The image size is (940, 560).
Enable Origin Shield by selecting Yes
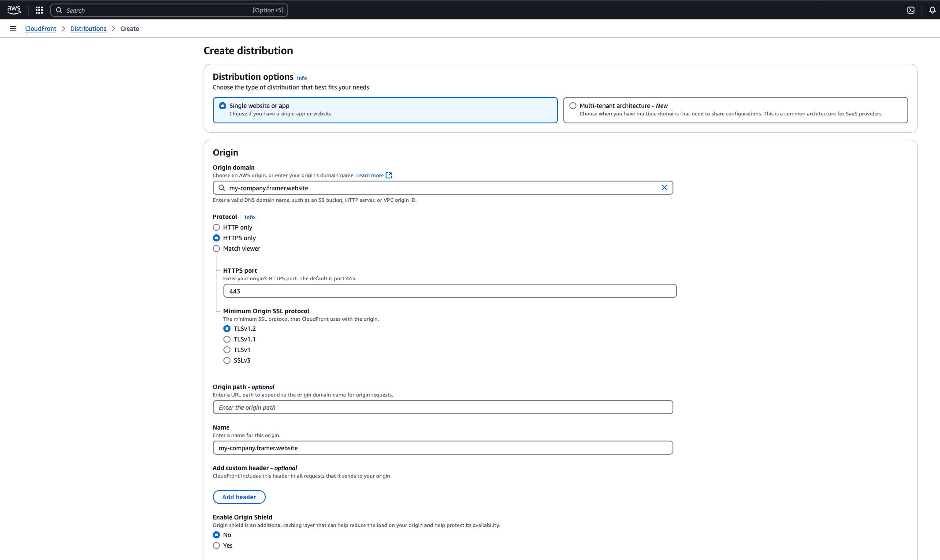pyautogui.click(x=216, y=545)
